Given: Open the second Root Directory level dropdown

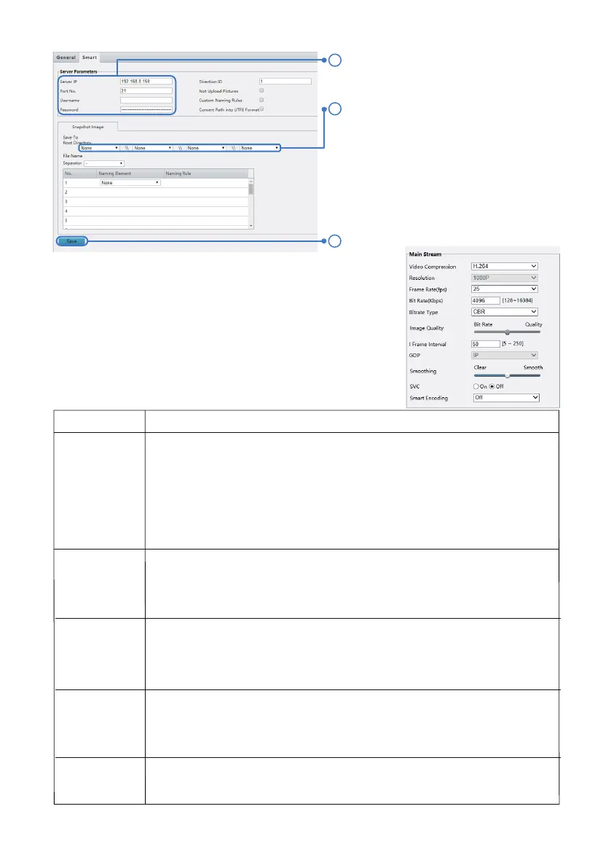Looking at the screenshot, I should point(153,148).
